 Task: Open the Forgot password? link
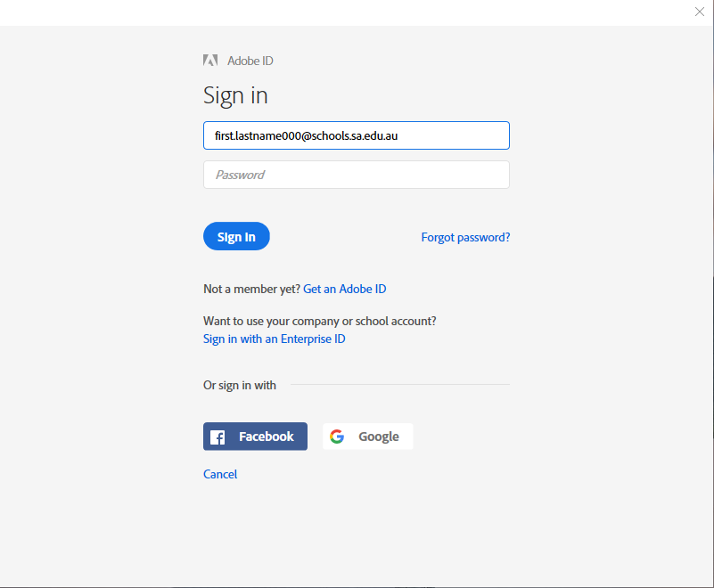pyautogui.click(x=465, y=238)
